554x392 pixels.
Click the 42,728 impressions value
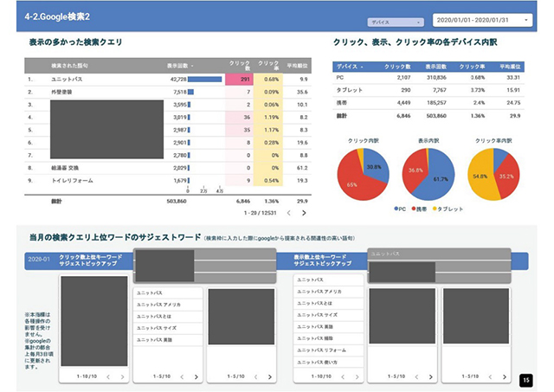point(178,79)
